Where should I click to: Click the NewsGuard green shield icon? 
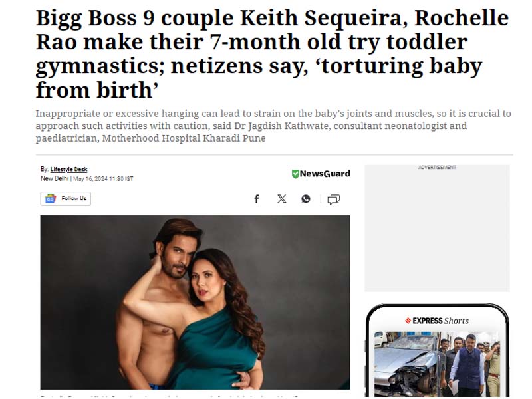pos(295,174)
